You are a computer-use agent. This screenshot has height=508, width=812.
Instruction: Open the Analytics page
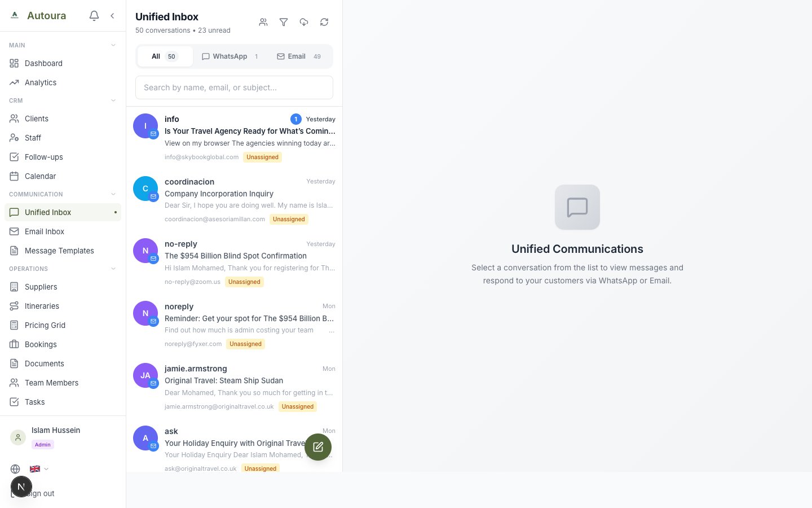point(63,82)
